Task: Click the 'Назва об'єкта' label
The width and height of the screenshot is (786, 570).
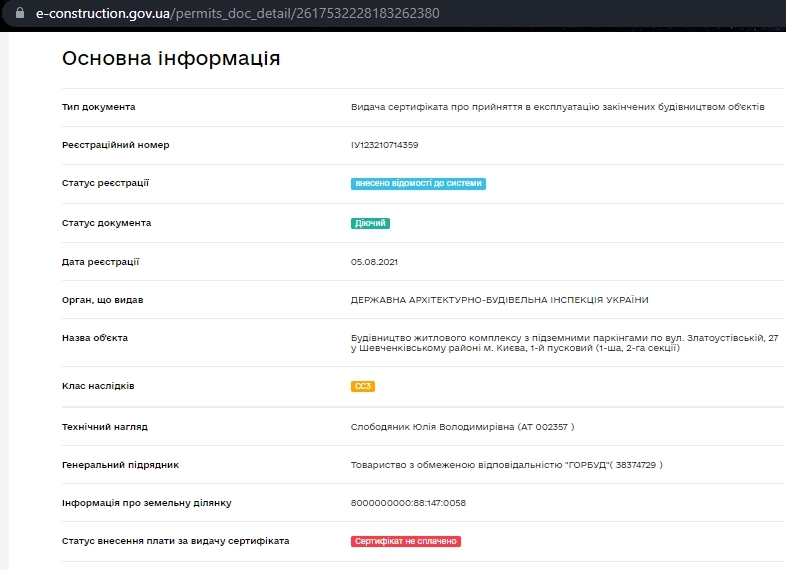Action: (95, 338)
